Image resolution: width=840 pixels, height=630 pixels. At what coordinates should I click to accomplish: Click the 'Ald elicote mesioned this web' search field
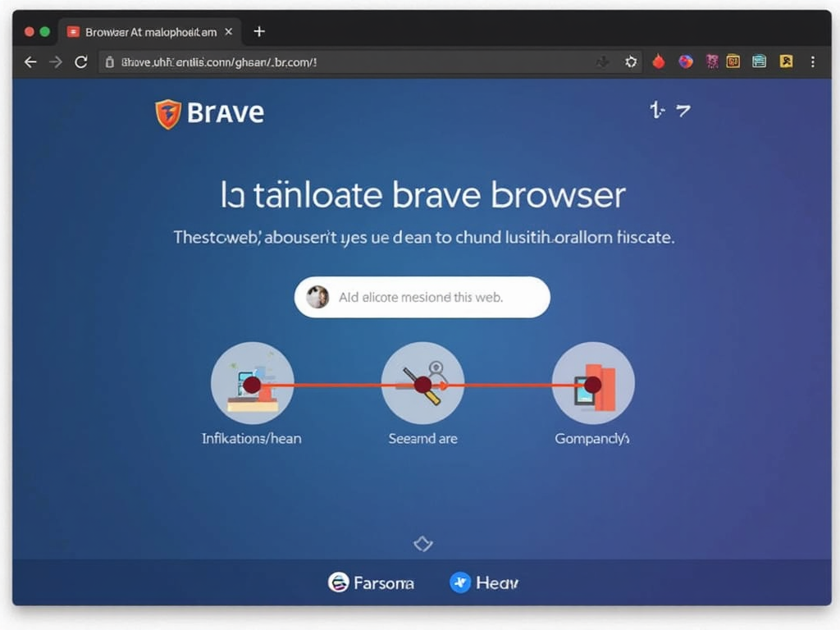pos(422,297)
